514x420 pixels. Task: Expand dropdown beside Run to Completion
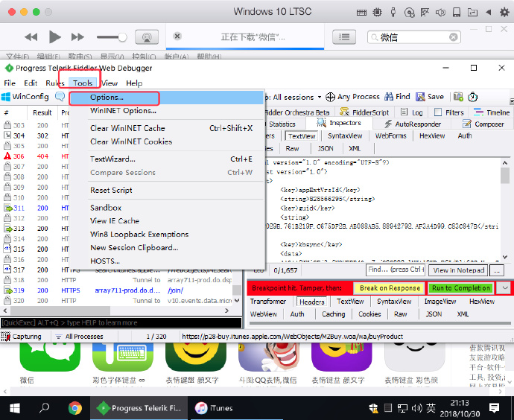[x=504, y=288]
